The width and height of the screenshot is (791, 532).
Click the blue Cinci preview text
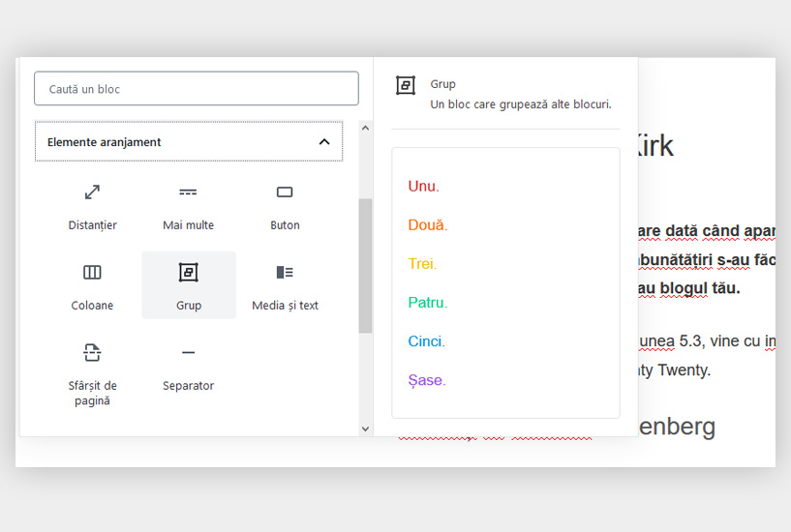pos(426,341)
